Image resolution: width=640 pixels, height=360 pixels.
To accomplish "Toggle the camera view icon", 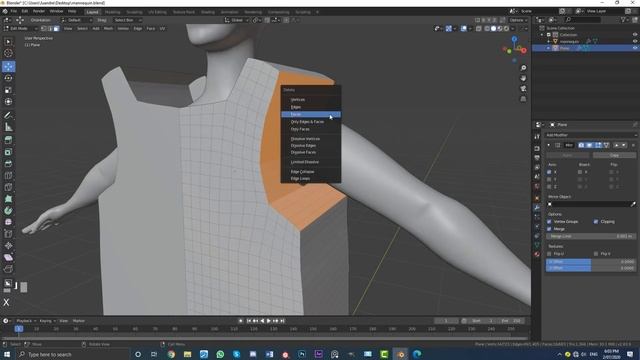I will coord(523,89).
